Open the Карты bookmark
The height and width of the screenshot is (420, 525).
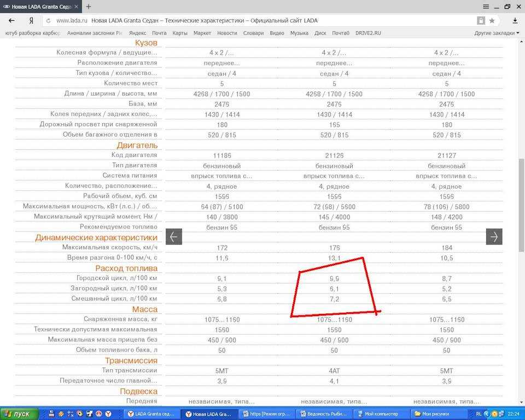pos(180,33)
